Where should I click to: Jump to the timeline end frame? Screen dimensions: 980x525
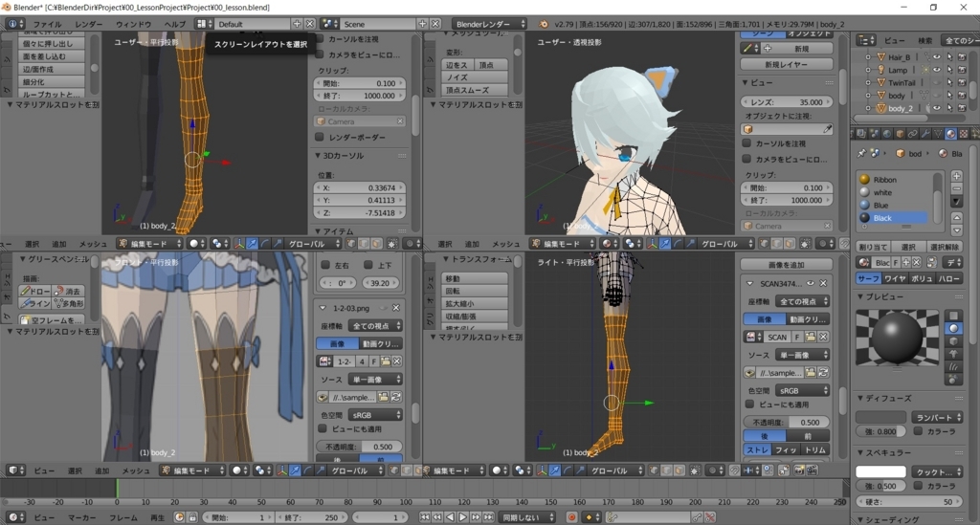click(x=488, y=517)
